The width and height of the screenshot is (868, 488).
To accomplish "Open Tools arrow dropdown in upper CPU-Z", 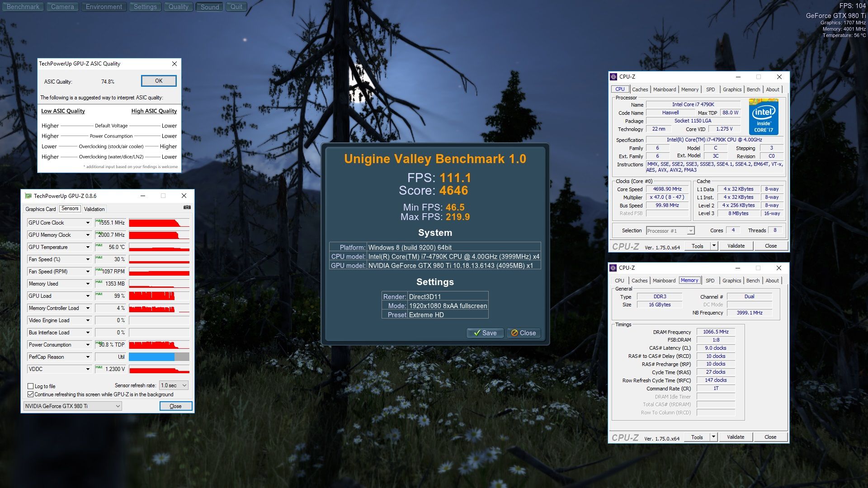I will 714,246.
